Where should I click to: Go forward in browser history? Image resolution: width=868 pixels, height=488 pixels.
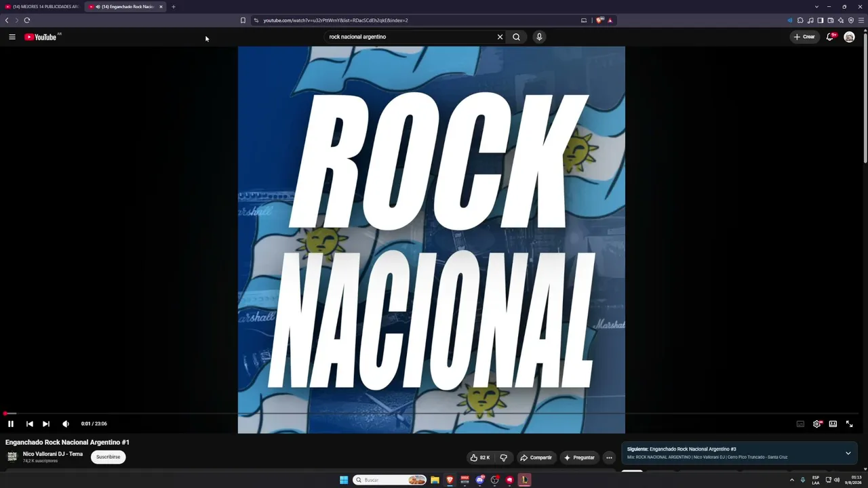point(17,20)
